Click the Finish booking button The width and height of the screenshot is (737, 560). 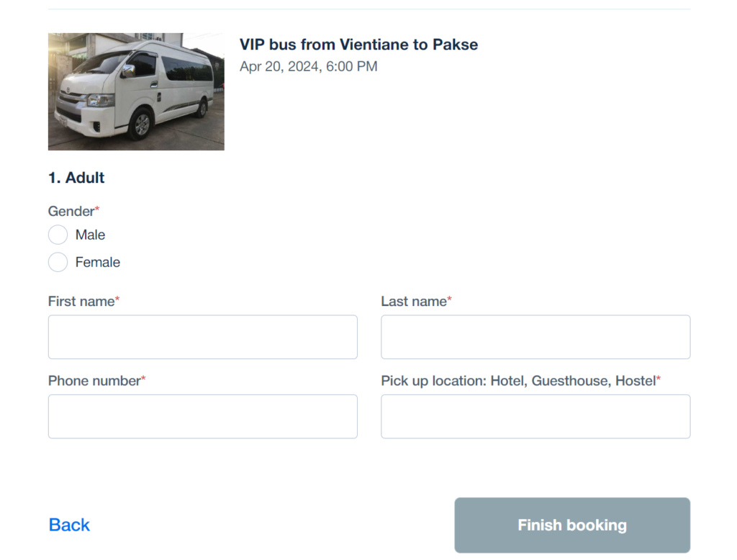[572, 525]
